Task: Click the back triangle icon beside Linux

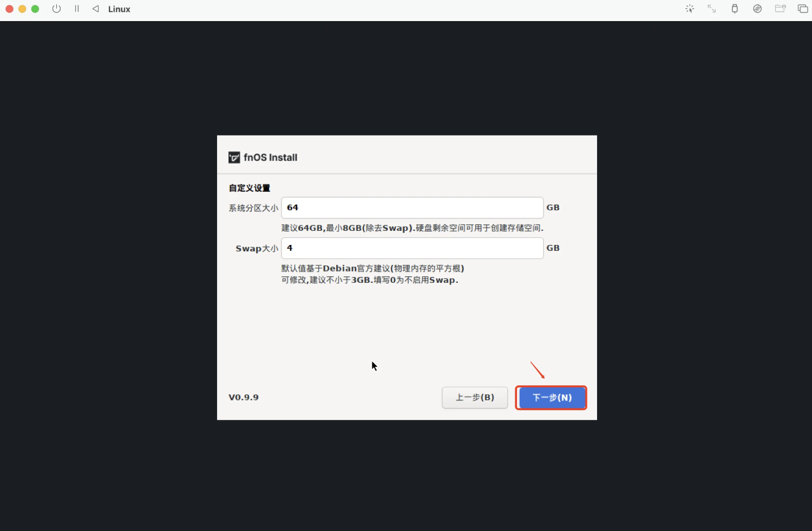Action: click(x=95, y=9)
